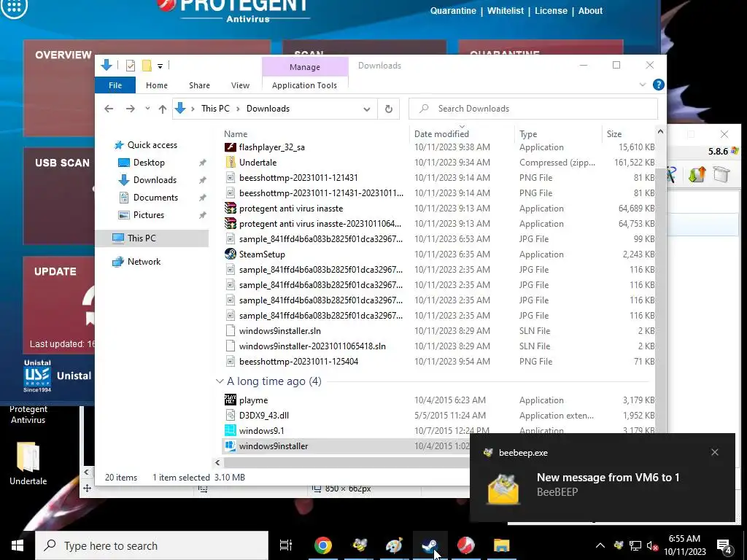The image size is (747, 560).
Task: Click the Explorer help question mark icon
Action: tap(659, 85)
